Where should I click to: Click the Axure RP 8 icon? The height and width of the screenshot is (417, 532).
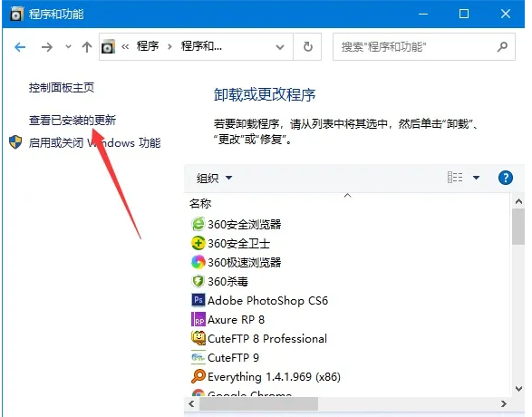coord(198,319)
